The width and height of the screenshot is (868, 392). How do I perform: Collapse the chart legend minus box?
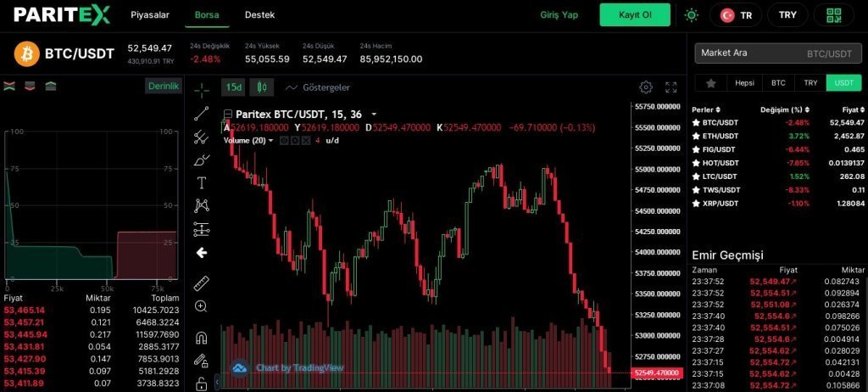(x=227, y=115)
